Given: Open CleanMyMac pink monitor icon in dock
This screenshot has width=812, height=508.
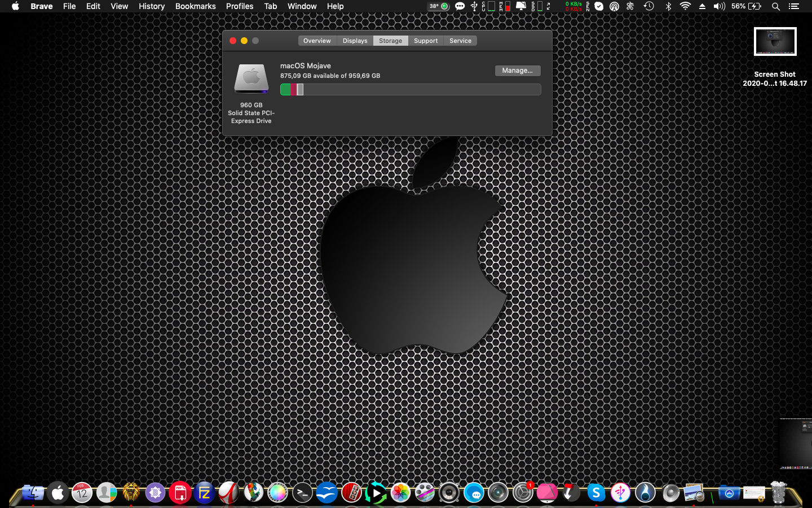Looking at the screenshot, I should 547,493.
